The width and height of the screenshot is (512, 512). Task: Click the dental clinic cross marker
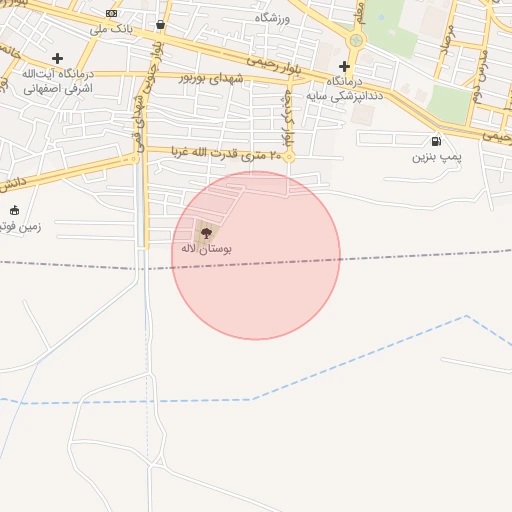click(344, 66)
